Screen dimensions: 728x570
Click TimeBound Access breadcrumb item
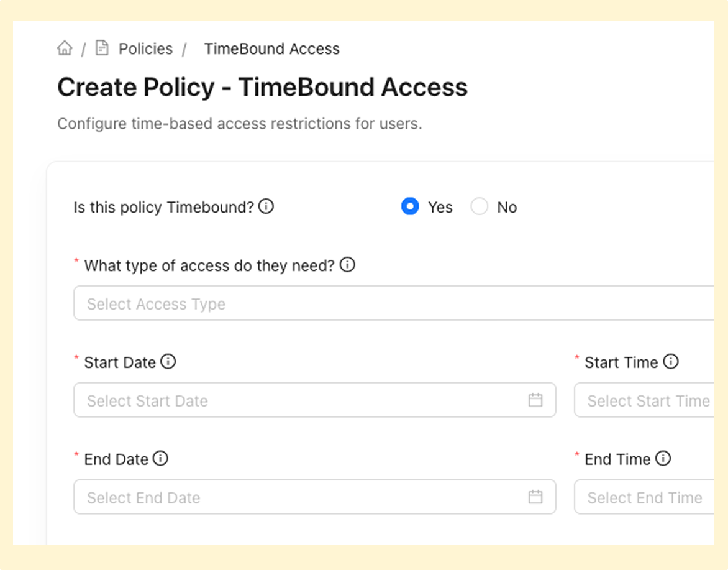tap(271, 48)
